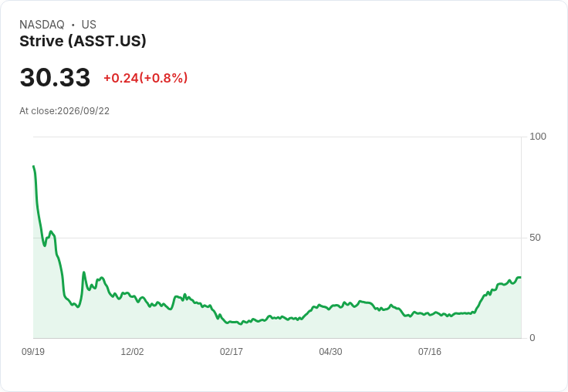568x392 pixels.
Task: Click the Strive (ASST.US) stock title
Action: pyautogui.click(x=83, y=42)
